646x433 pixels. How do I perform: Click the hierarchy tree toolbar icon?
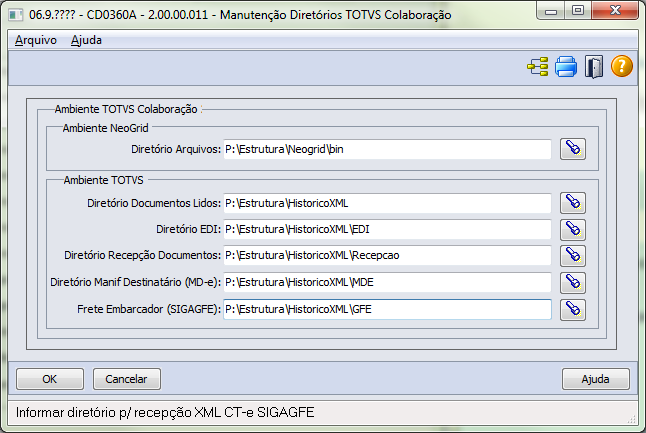538,67
